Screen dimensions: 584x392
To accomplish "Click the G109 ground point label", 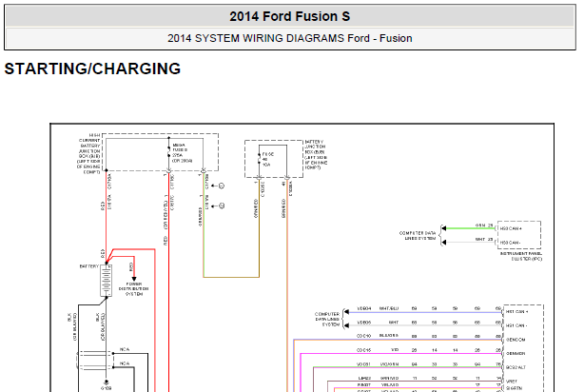I will pos(107,388).
